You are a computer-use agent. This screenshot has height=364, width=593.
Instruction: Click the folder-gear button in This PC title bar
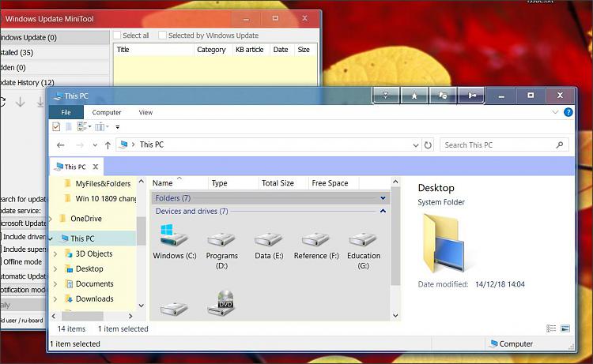point(443,96)
